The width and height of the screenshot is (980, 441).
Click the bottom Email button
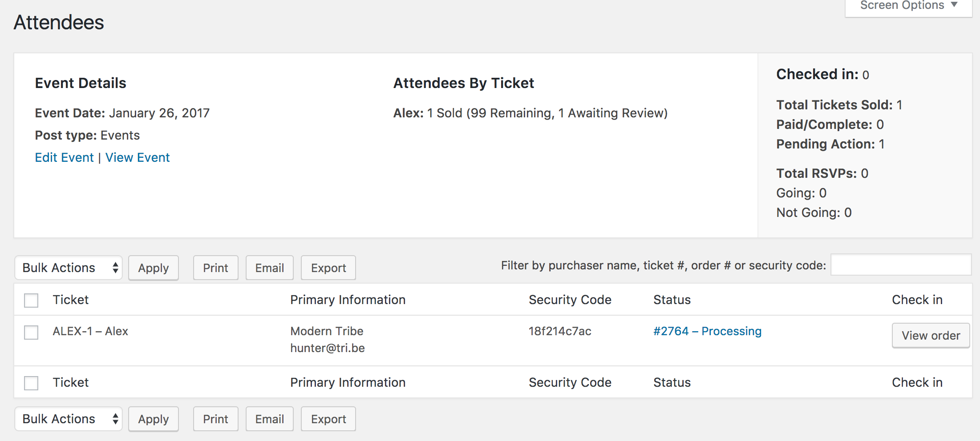(269, 419)
